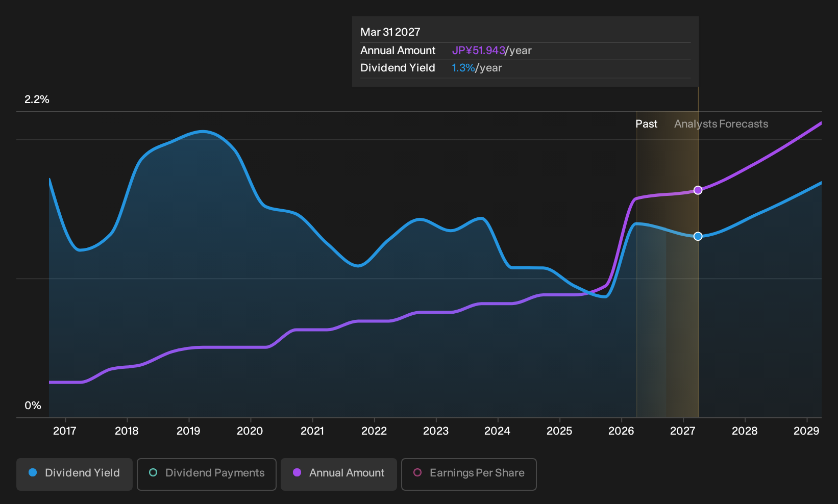Click JP¥51.943 annual amount in tooltip

pos(478,51)
